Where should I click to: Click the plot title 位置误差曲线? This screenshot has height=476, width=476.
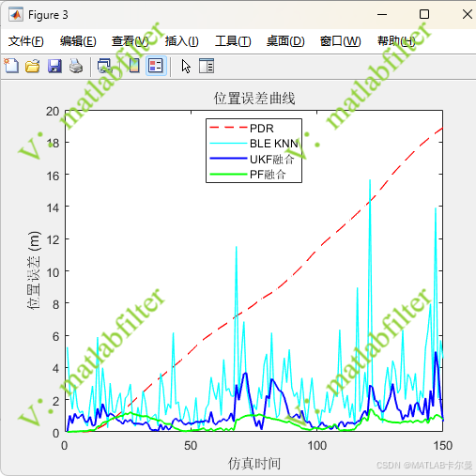pos(254,99)
